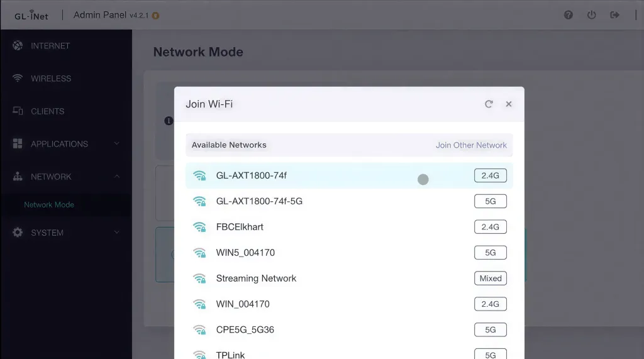This screenshot has height=359, width=644.
Task: Select the FBCElkhart network name
Action: tap(240, 227)
